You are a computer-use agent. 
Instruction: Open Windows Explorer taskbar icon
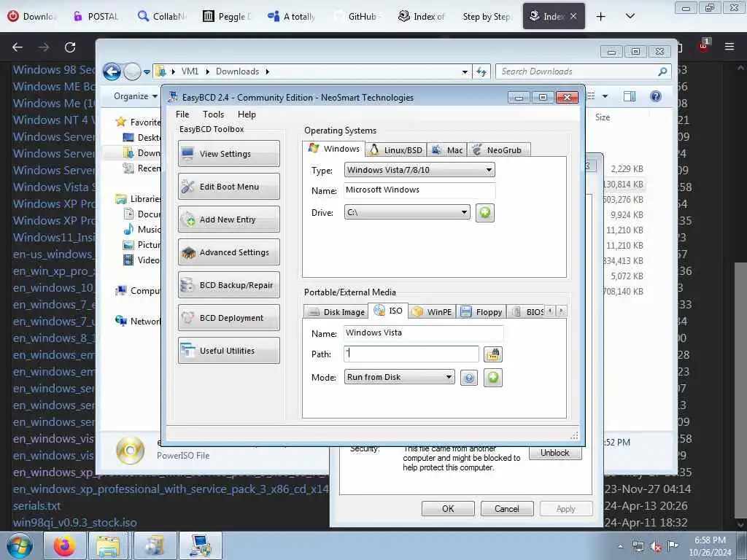109,545
